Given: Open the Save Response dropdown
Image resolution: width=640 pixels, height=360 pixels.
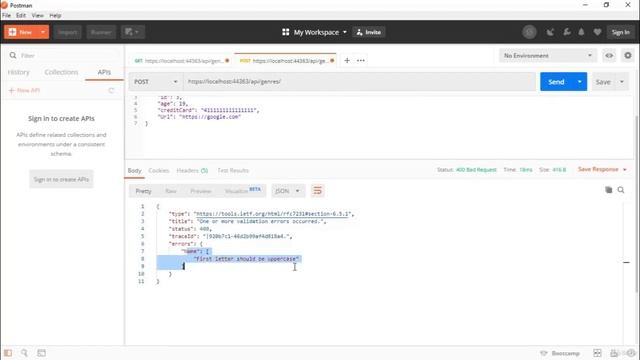Looking at the screenshot, I should (602, 169).
